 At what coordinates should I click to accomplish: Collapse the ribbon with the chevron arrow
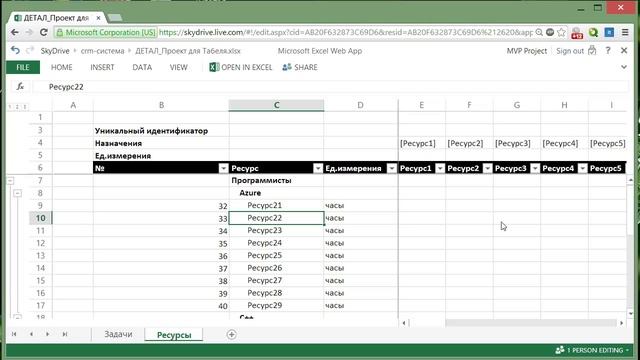624,67
